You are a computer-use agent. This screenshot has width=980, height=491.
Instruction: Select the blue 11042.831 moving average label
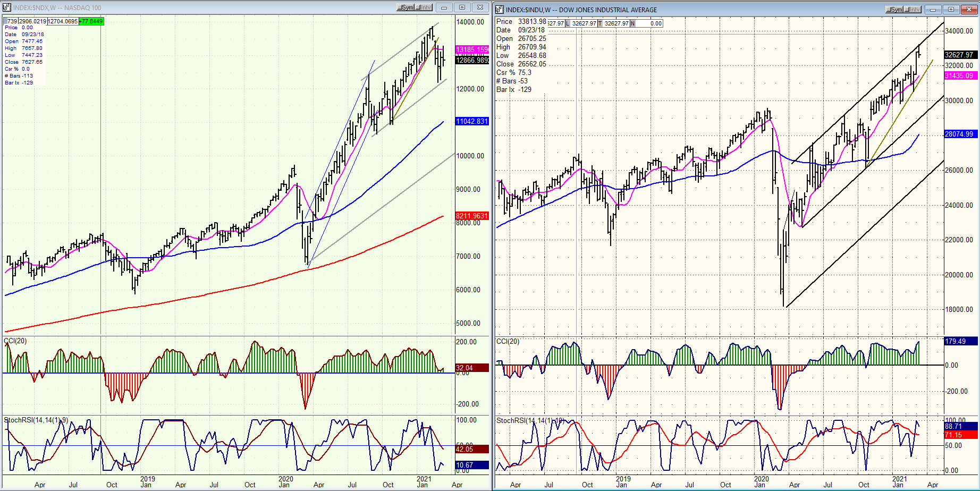(472, 121)
